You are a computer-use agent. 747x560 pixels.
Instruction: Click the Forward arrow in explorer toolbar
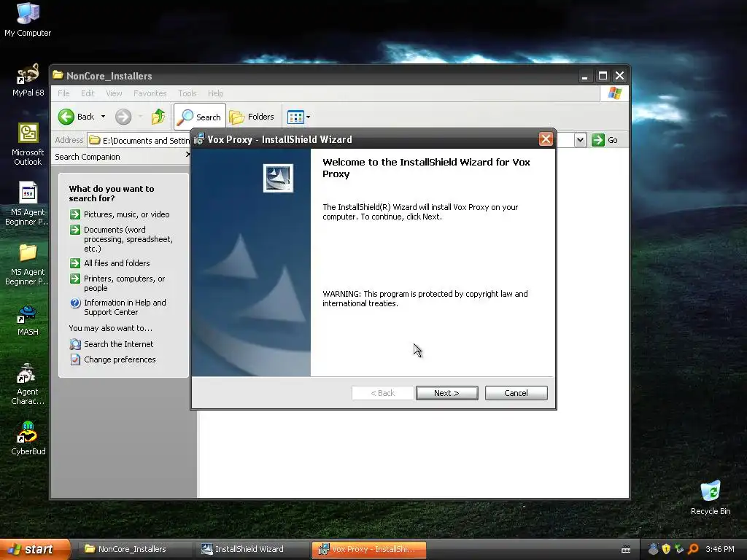(123, 117)
